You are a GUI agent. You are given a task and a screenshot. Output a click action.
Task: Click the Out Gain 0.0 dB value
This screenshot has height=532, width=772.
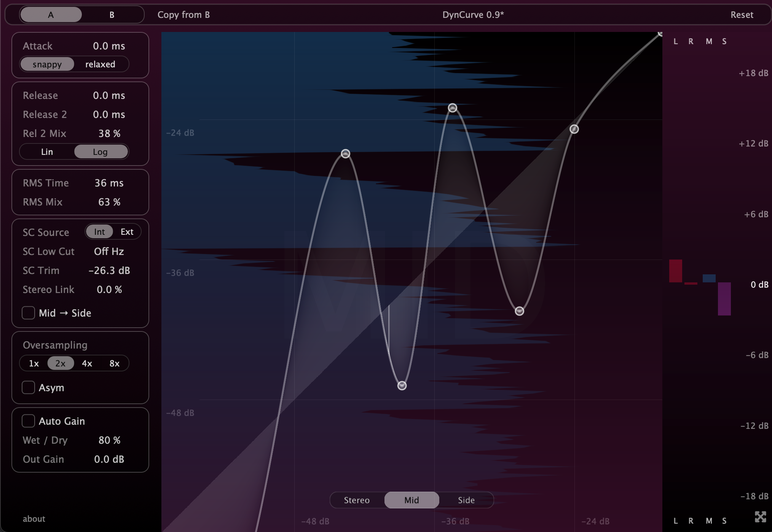(x=109, y=459)
